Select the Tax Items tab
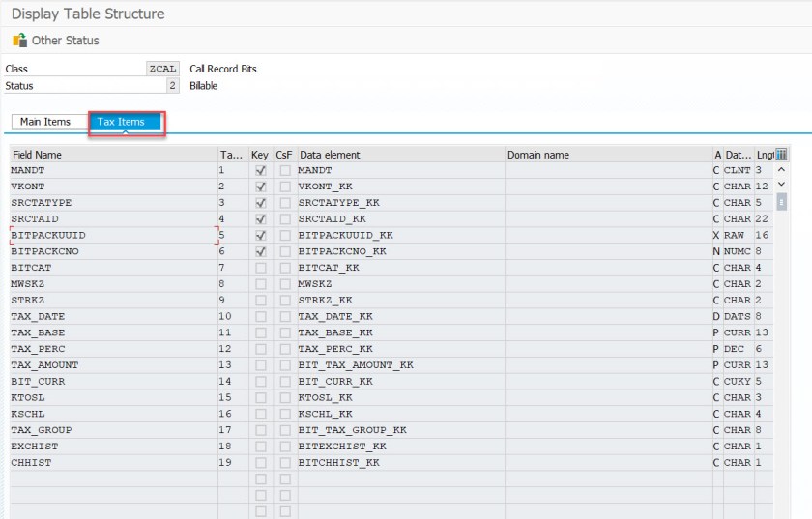The width and height of the screenshot is (812, 519). [125, 122]
